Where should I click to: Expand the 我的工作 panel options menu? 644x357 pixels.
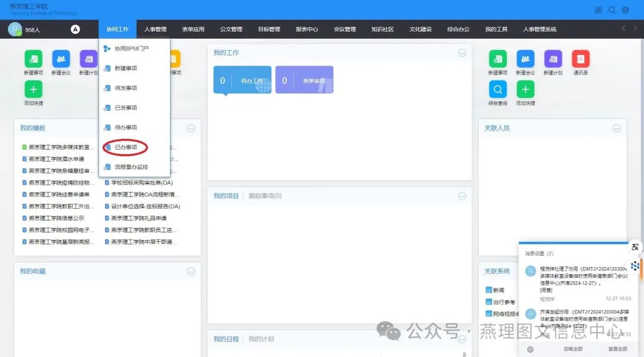pyautogui.click(x=462, y=53)
